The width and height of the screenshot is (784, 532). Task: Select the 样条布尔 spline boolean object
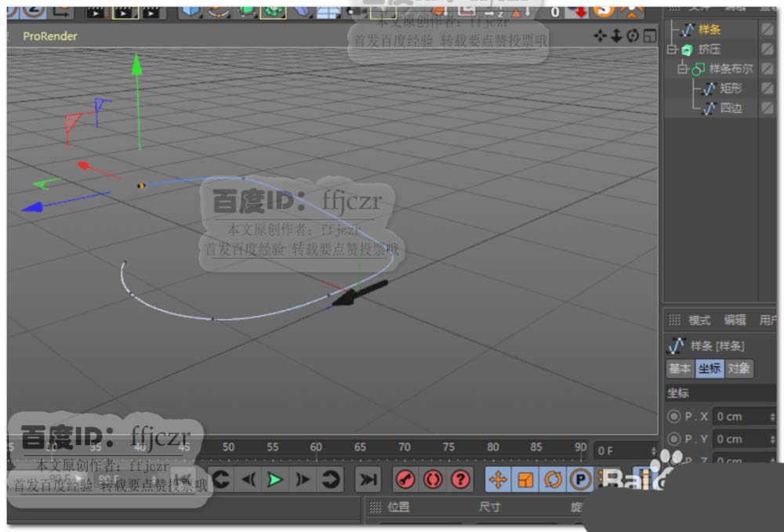pyautogui.click(x=731, y=68)
